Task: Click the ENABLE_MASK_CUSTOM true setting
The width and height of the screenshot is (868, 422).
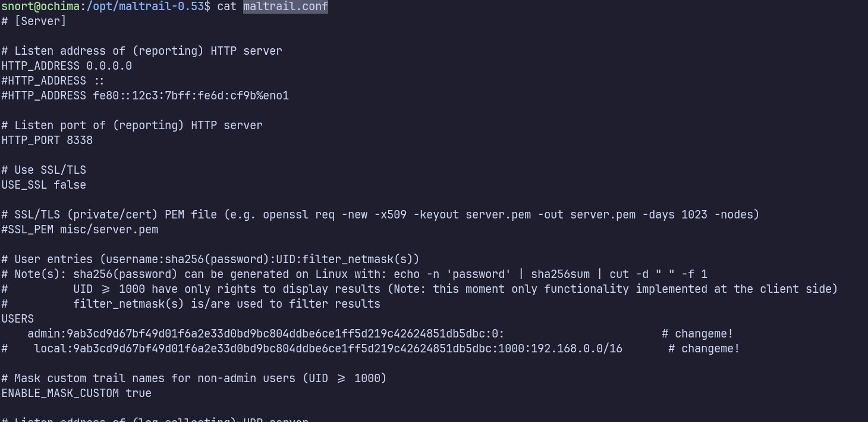Action: pyautogui.click(x=76, y=393)
